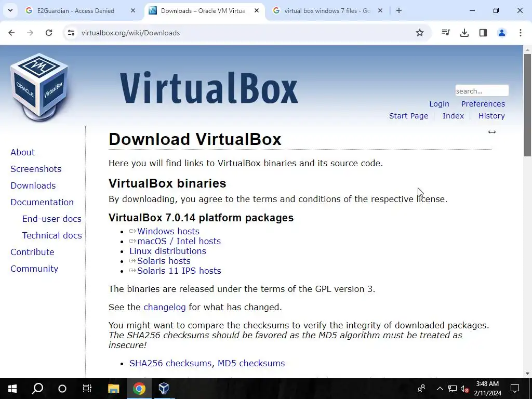Toggle page width with double-arrow icon
This screenshot has width=532, height=399.
[492, 132]
